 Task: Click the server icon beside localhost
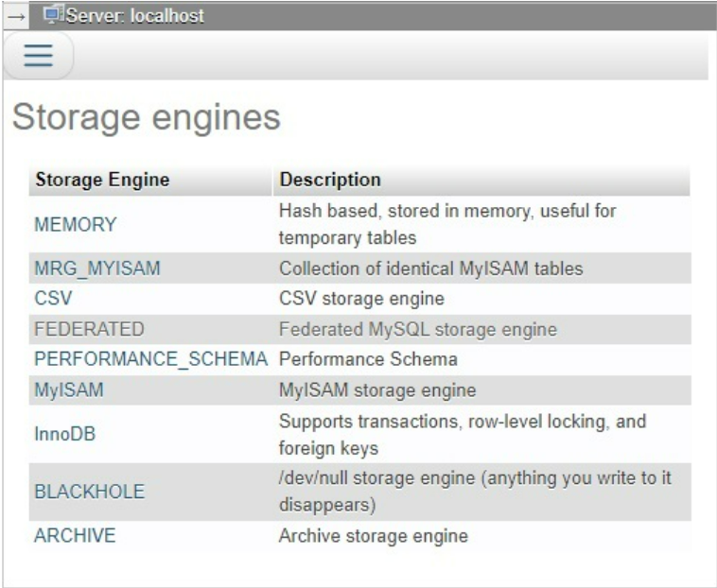coord(53,15)
